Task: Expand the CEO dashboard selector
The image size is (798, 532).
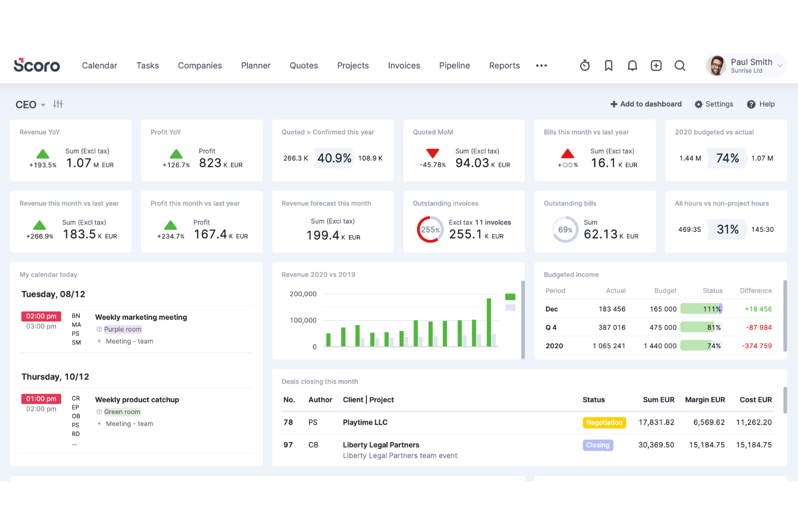Action: (30, 105)
